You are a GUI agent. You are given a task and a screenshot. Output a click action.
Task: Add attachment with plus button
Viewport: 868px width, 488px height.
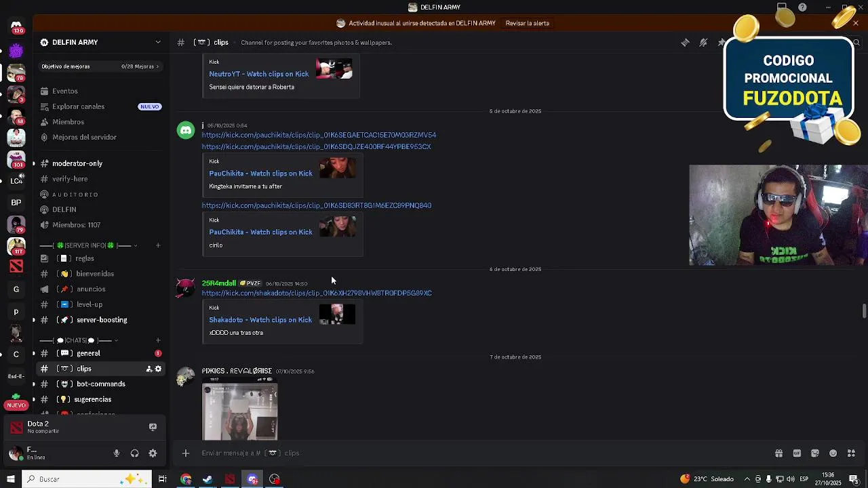pyautogui.click(x=186, y=453)
